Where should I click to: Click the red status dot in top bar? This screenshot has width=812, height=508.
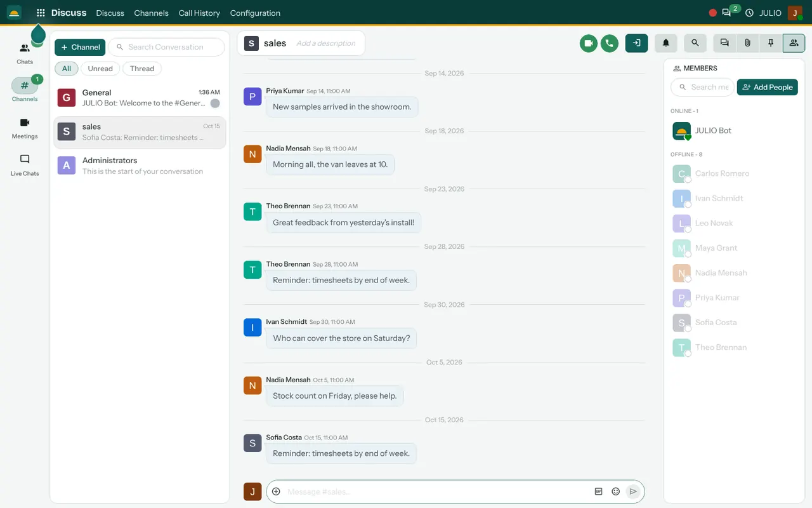coord(712,13)
